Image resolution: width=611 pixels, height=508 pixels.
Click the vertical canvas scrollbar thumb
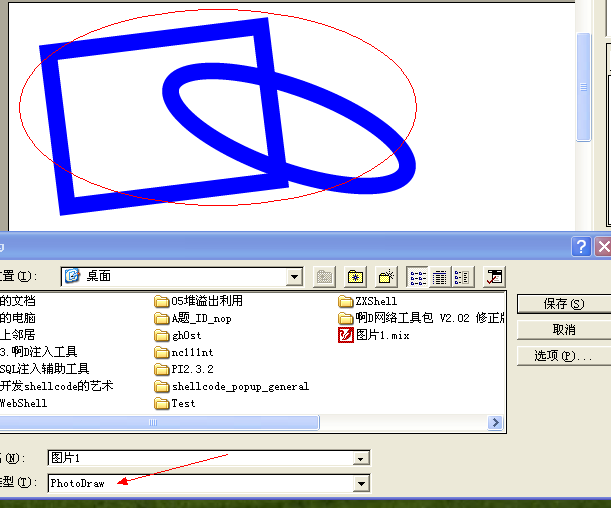[x=583, y=87]
